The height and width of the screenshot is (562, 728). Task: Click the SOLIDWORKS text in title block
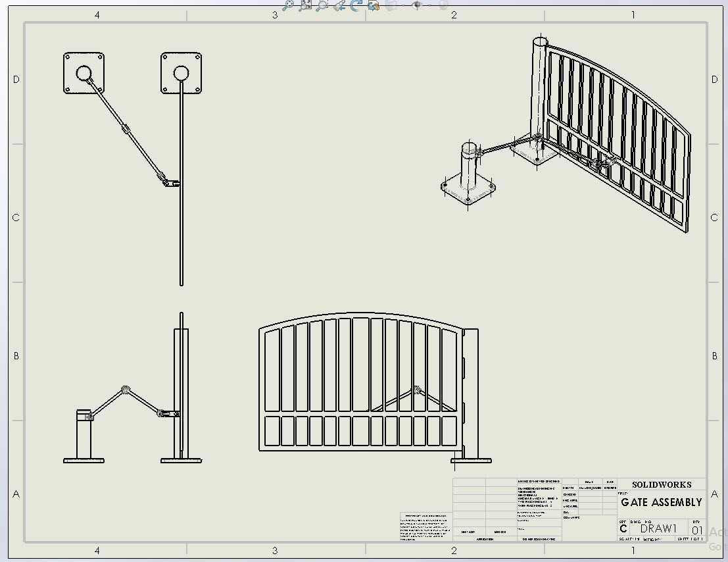click(661, 484)
